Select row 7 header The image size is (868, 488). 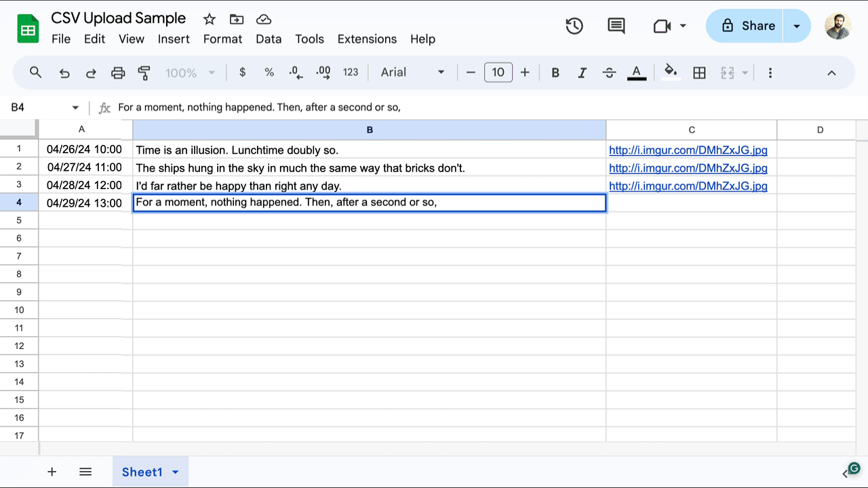[19, 256]
